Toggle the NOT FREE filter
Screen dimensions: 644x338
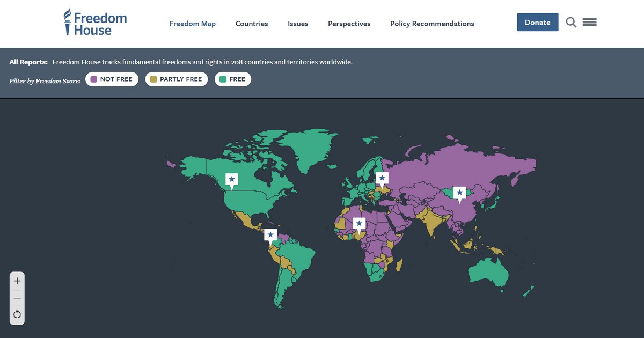[112, 79]
